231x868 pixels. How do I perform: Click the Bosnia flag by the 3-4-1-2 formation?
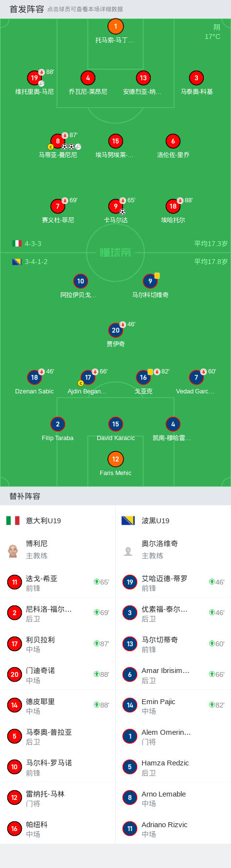click(x=17, y=262)
